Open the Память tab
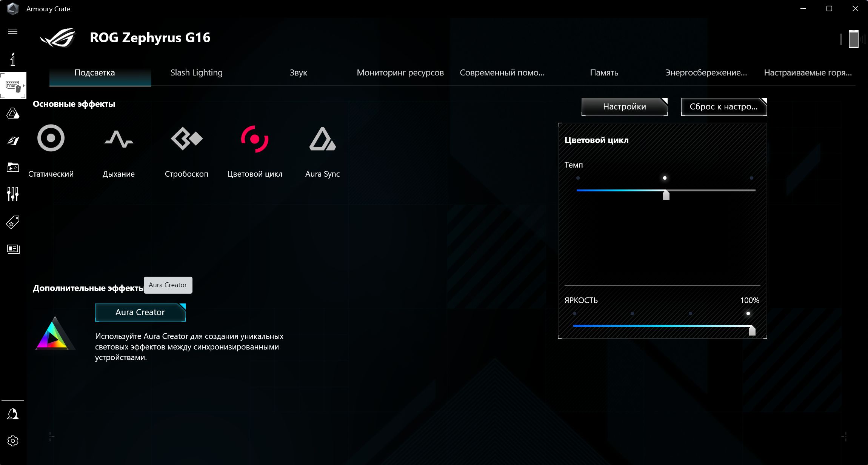The height and width of the screenshot is (465, 868). click(x=604, y=72)
